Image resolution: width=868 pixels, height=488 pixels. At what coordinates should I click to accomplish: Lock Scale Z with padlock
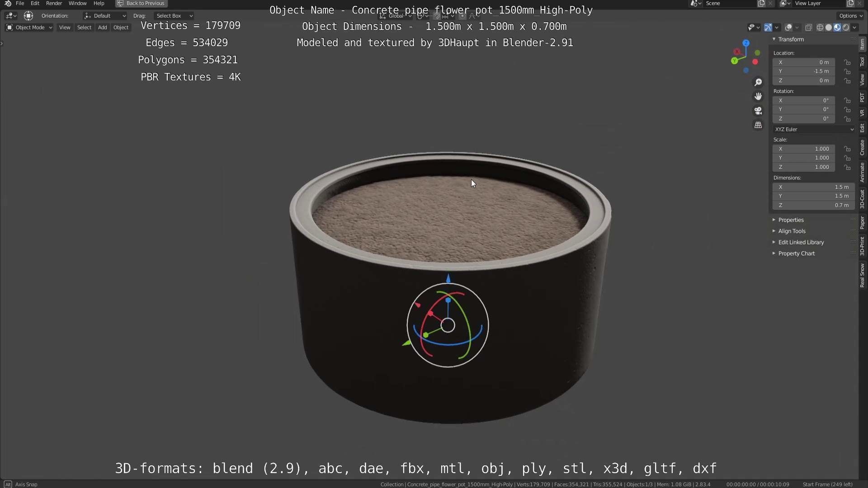tap(848, 167)
